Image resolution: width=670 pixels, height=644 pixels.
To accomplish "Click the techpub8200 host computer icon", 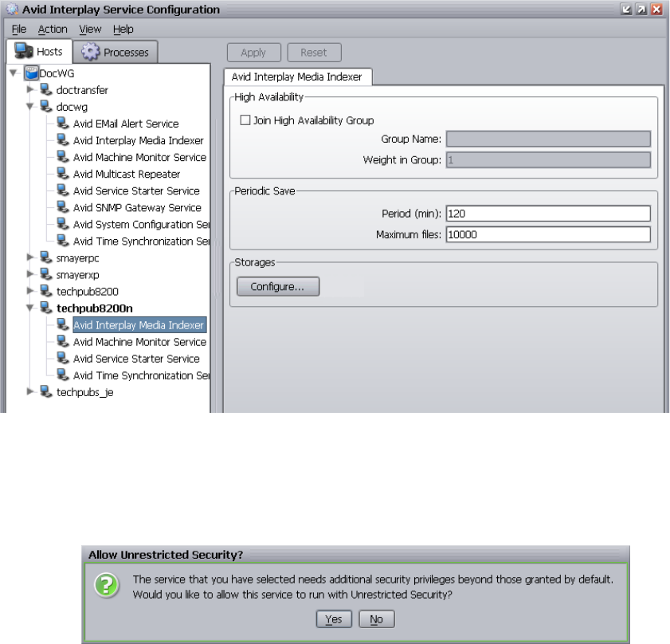I will pos(46,291).
